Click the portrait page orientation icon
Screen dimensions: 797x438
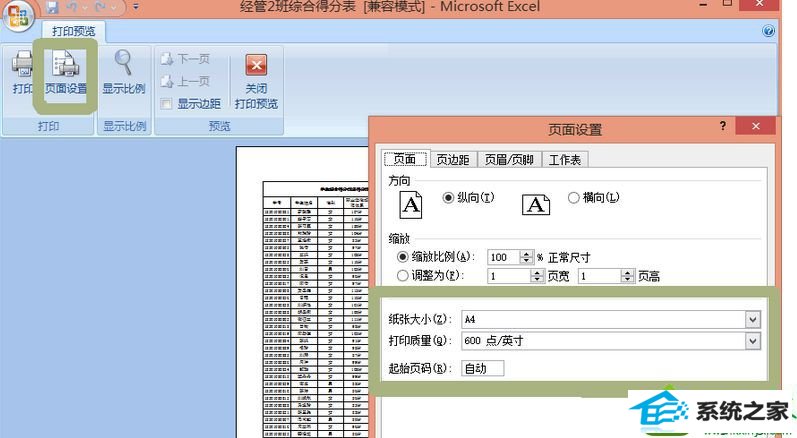point(411,205)
